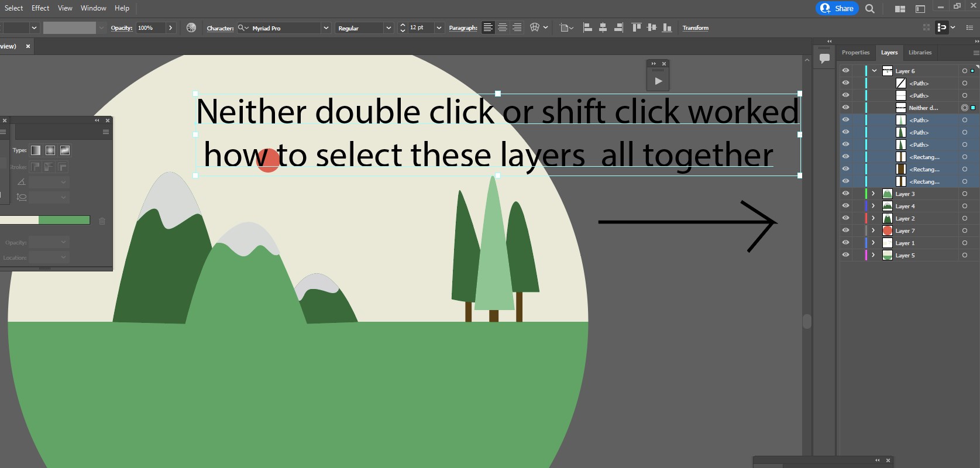The image size is (980, 468).
Task: Open the Select menu
Action: point(13,8)
